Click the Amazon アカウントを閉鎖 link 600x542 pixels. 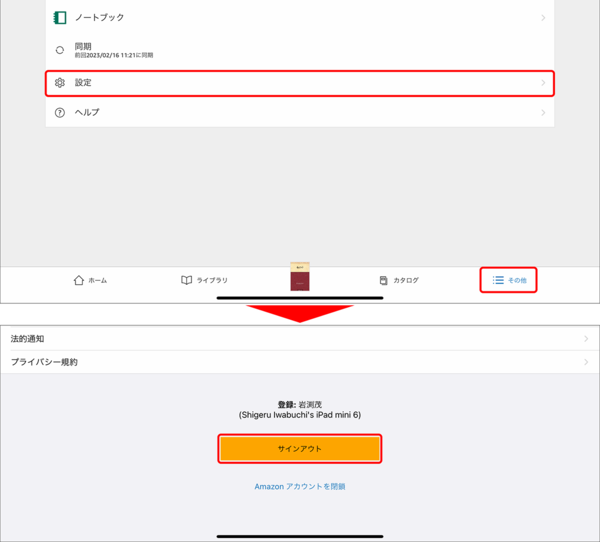click(300, 486)
